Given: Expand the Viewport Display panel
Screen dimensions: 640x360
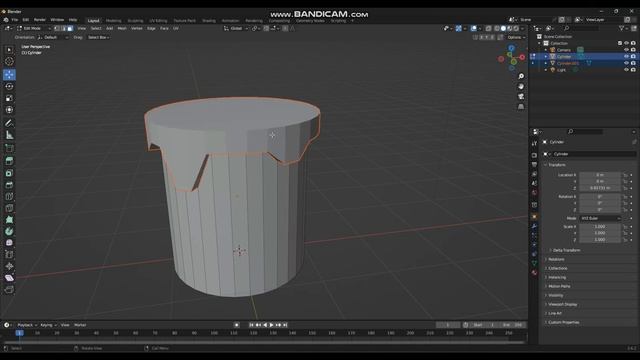Looking at the screenshot, I should (562, 304).
